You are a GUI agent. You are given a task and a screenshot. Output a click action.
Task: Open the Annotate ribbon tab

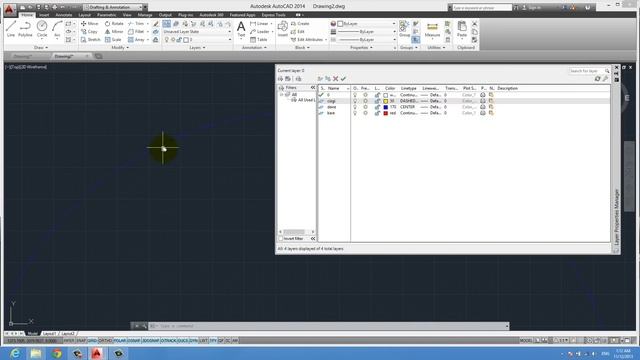(x=64, y=15)
